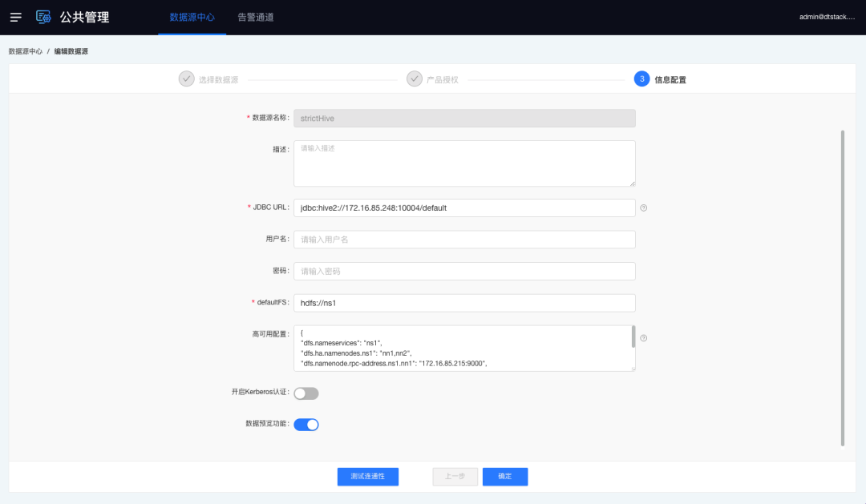
Task: Click help icon beside JDBC URL field
Action: point(643,208)
